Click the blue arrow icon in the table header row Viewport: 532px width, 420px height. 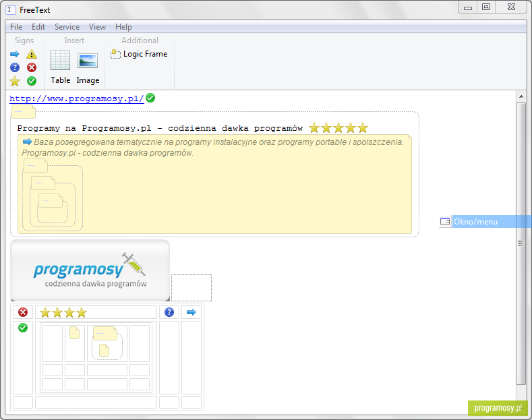point(191,312)
